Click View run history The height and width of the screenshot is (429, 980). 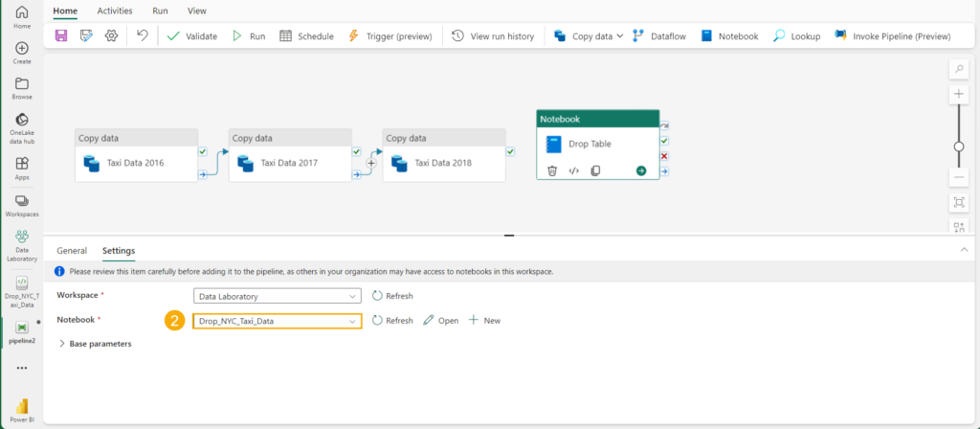[x=493, y=35]
